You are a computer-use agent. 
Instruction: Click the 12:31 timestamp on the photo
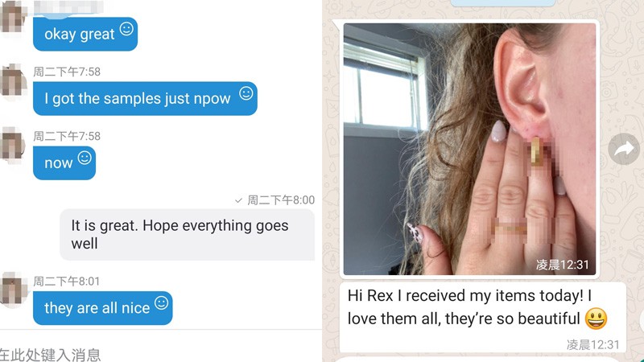tap(562, 265)
